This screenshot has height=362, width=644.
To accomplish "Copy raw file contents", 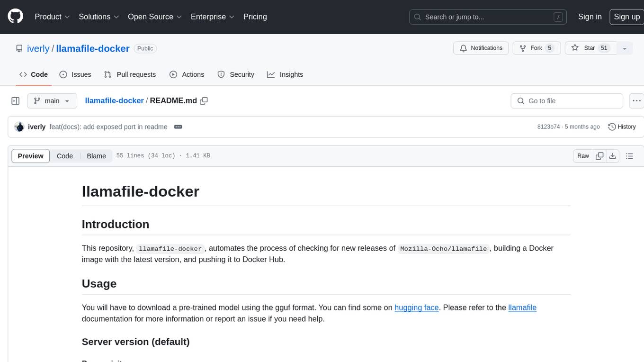I will (x=600, y=156).
